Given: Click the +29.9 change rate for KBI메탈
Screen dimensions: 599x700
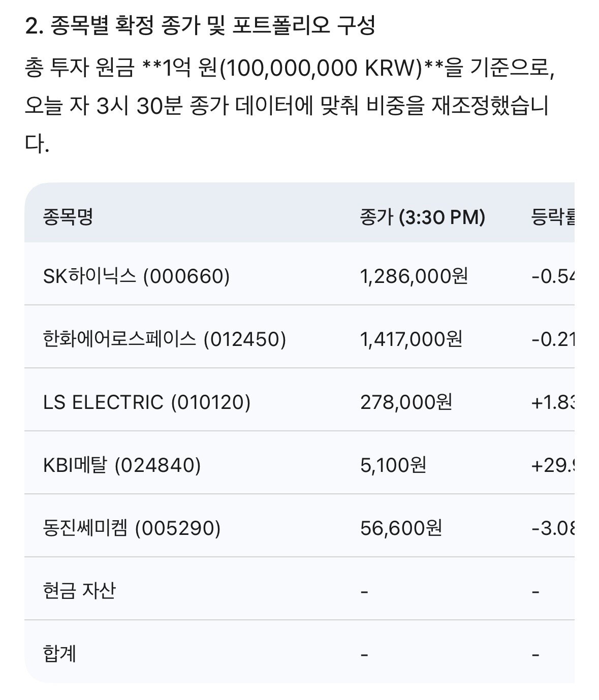Looking at the screenshot, I should [x=553, y=465].
